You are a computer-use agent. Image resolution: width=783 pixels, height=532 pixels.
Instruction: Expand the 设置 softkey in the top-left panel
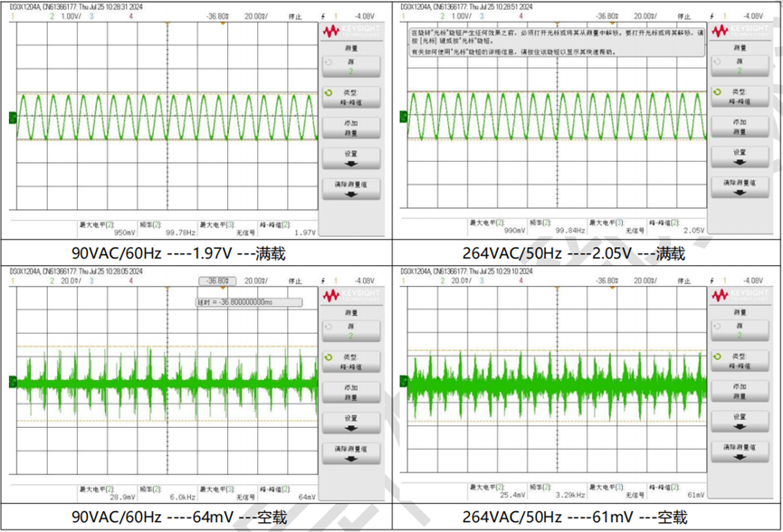pos(349,158)
